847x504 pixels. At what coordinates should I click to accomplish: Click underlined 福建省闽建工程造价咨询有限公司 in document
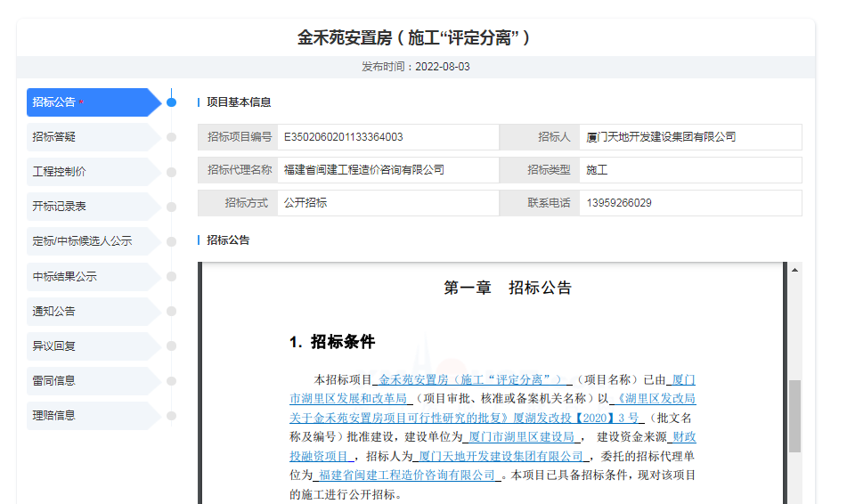click(407, 476)
